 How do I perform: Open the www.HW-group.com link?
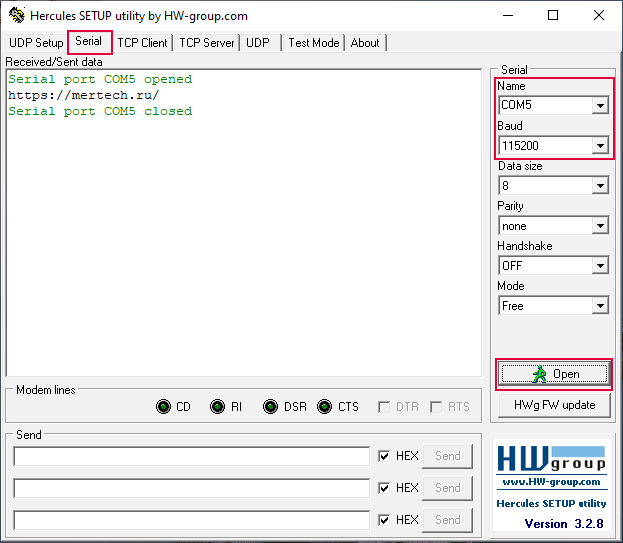point(552,482)
